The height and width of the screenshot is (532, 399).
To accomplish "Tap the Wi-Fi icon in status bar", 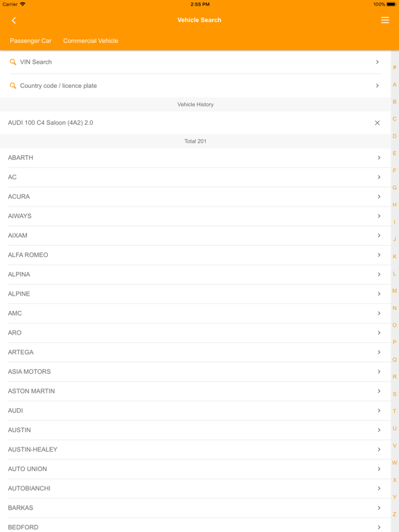I will tap(23, 4).
